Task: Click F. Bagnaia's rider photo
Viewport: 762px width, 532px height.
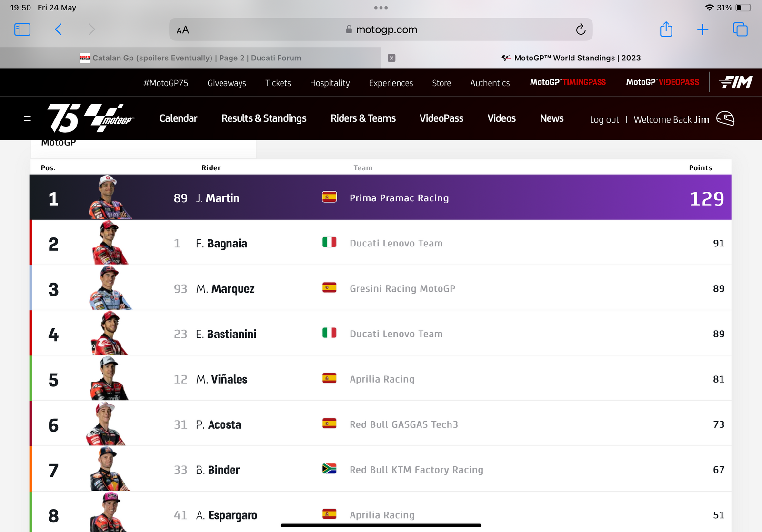Action: 110,242
